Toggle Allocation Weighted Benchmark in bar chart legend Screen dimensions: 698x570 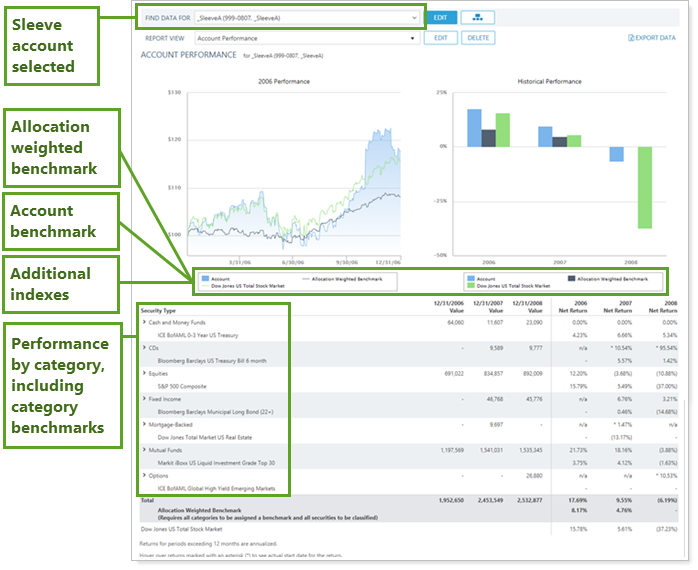610,279
